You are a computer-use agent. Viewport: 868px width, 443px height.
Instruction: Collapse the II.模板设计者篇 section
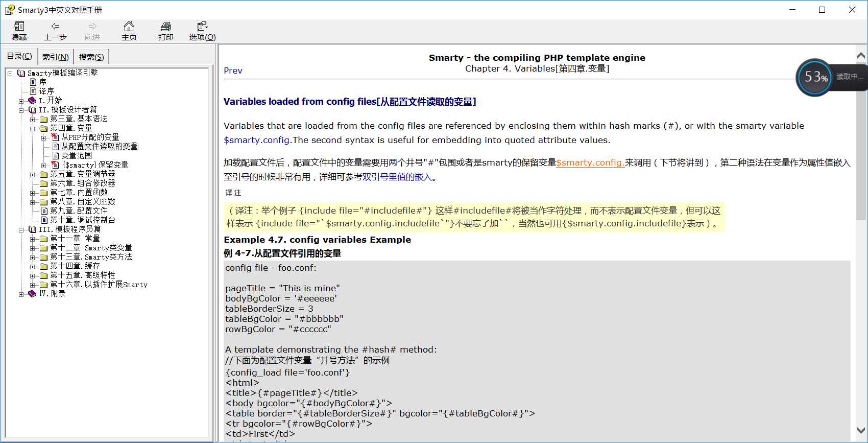[x=21, y=110]
